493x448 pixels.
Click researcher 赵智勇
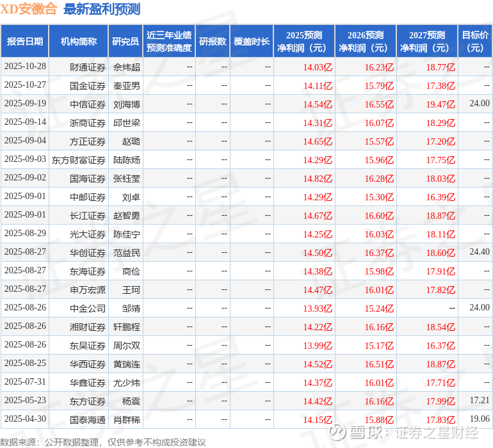[127, 215]
